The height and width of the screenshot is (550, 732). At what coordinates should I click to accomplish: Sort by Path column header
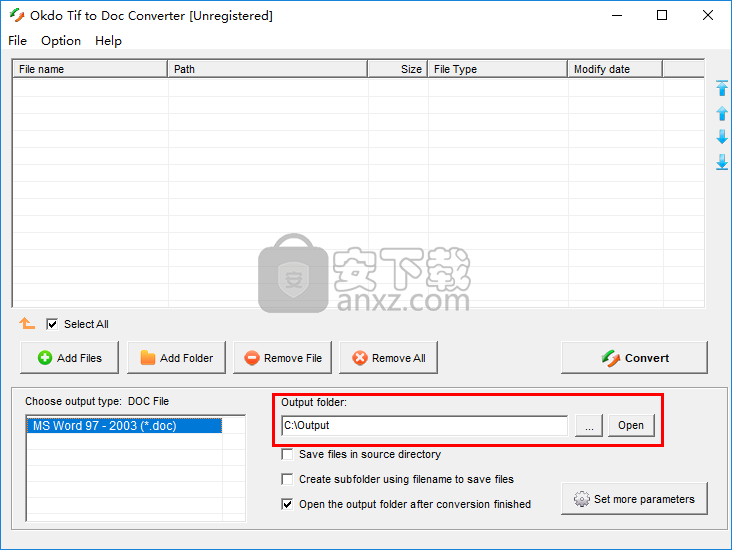pos(267,69)
